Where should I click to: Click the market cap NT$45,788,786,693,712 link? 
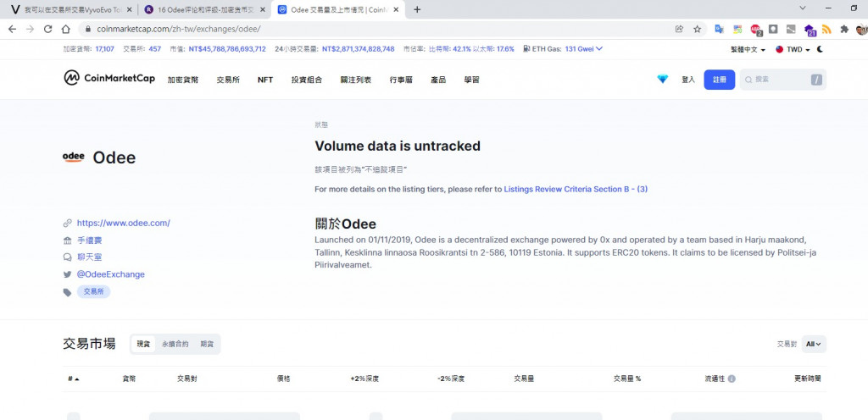[227, 48]
